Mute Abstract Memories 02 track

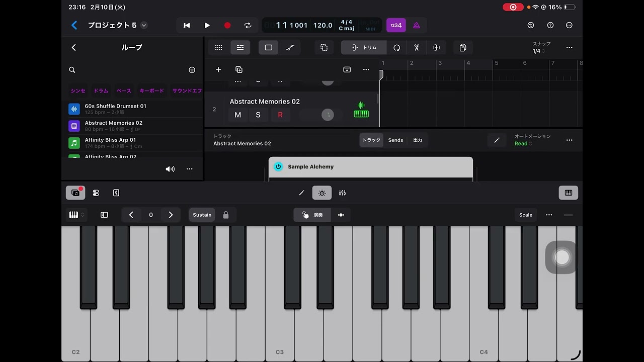pyautogui.click(x=238, y=115)
